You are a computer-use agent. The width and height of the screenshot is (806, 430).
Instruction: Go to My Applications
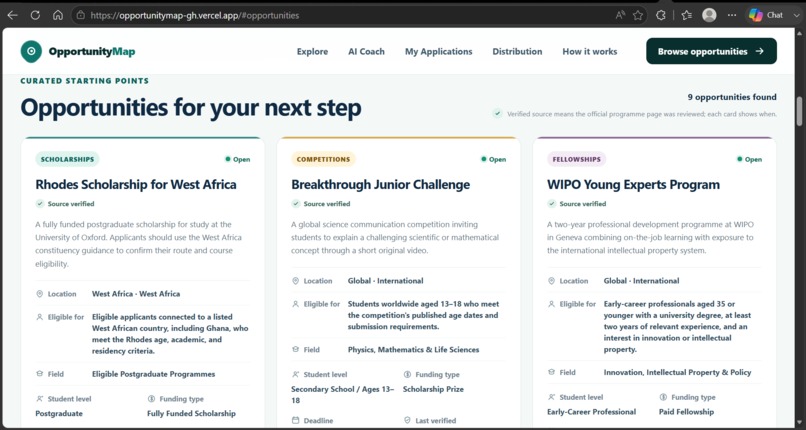pyautogui.click(x=438, y=51)
